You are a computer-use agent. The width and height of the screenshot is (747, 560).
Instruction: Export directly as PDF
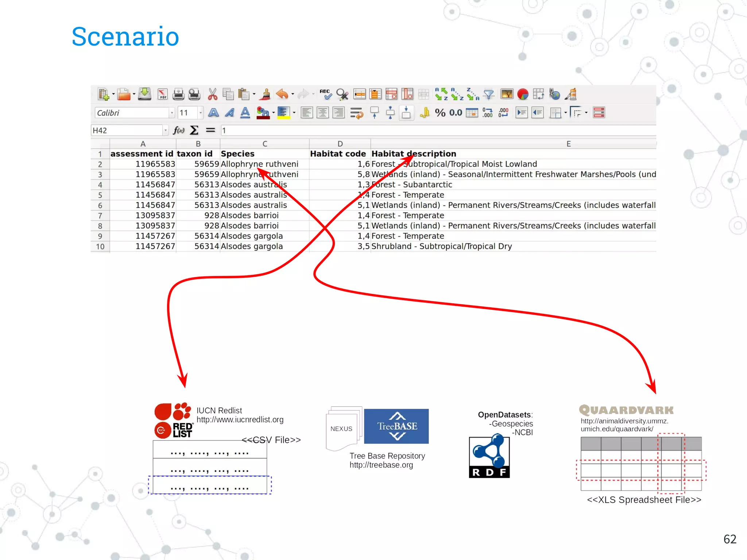(162, 94)
